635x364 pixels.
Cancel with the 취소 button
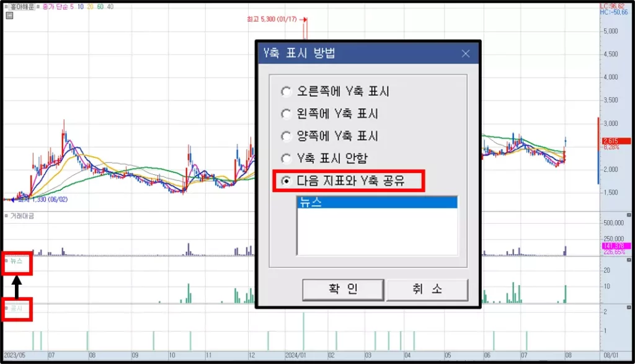(x=427, y=289)
